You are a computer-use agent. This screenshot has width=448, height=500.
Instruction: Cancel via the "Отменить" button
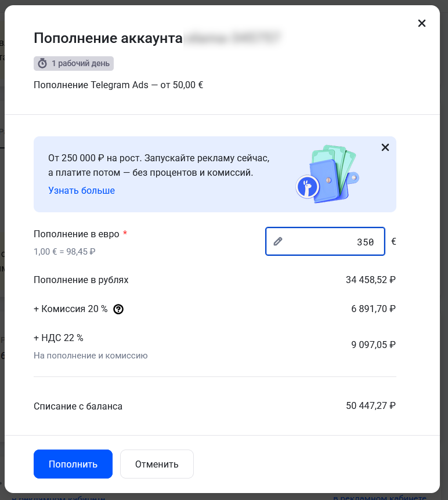157,464
